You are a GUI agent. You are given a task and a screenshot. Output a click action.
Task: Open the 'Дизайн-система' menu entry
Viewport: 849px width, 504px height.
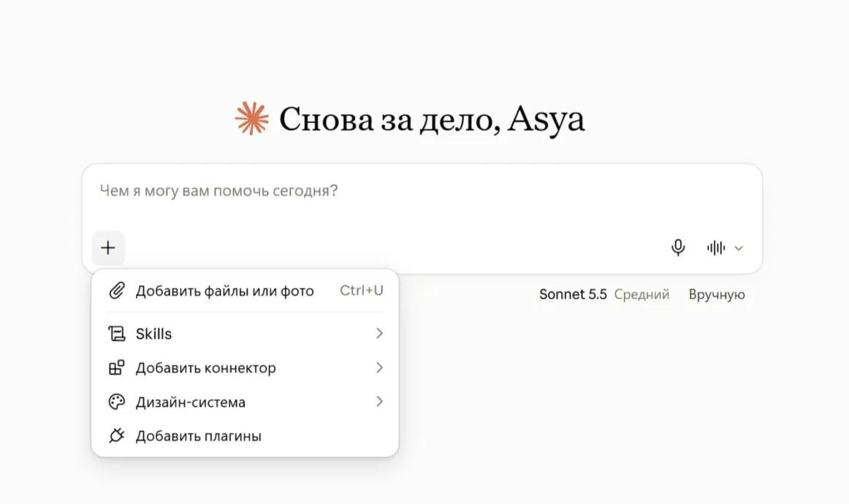click(x=245, y=402)
